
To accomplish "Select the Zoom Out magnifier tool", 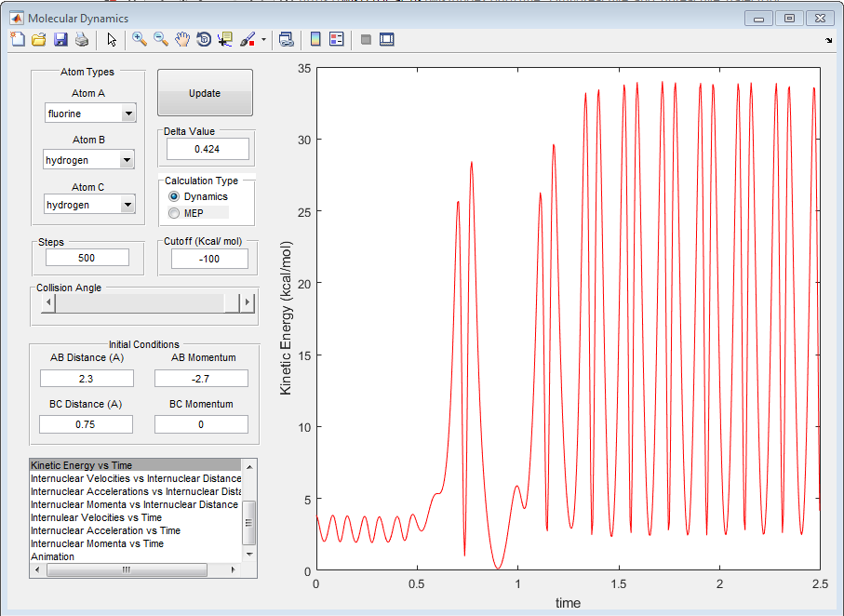I will pyautogui.click(x=161, y=39).
